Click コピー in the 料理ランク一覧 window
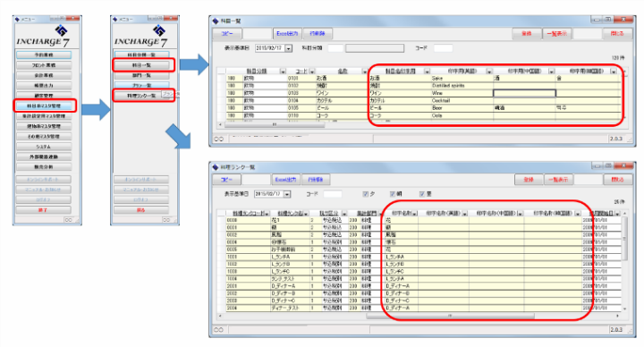 pyautogui.click(x=226, y=180)
